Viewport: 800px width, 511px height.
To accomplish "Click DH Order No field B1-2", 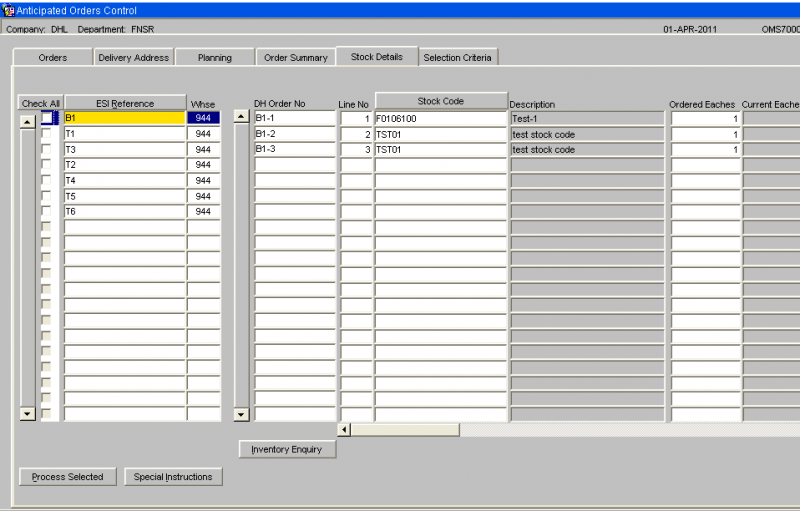I will 295,134.
